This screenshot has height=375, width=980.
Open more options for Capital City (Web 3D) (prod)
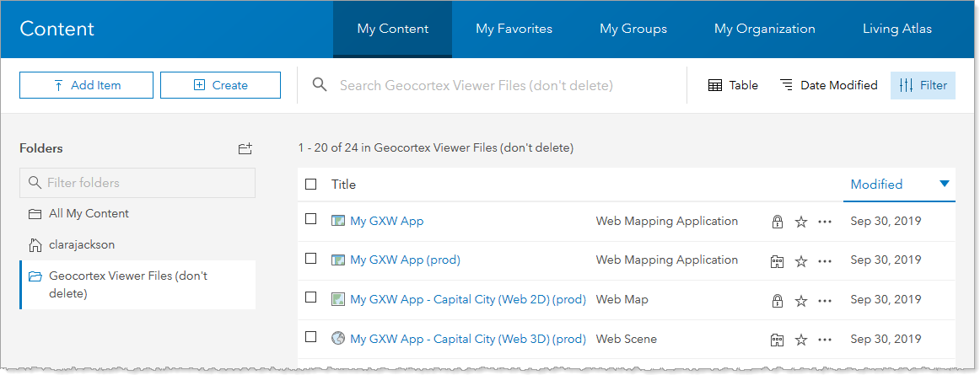tap(825, 340)
